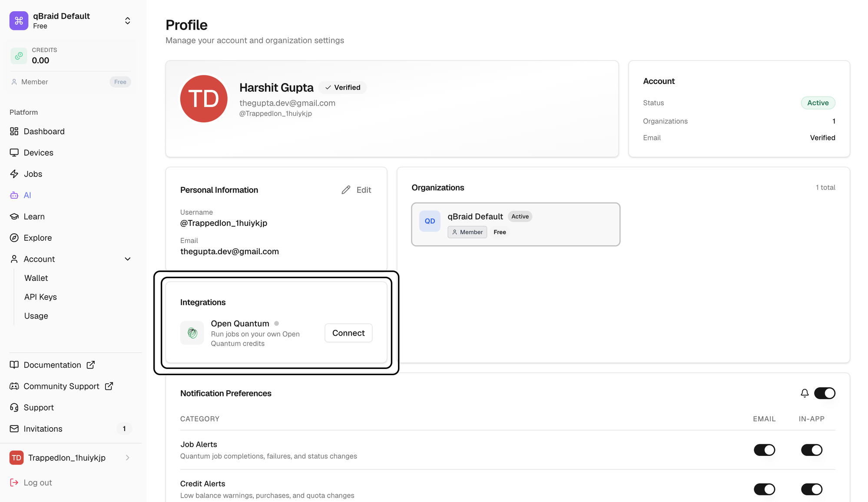The height and width of the screenshot is (502, 868).
Task: Click the QD organization badge icon
Action: (430, 221)
